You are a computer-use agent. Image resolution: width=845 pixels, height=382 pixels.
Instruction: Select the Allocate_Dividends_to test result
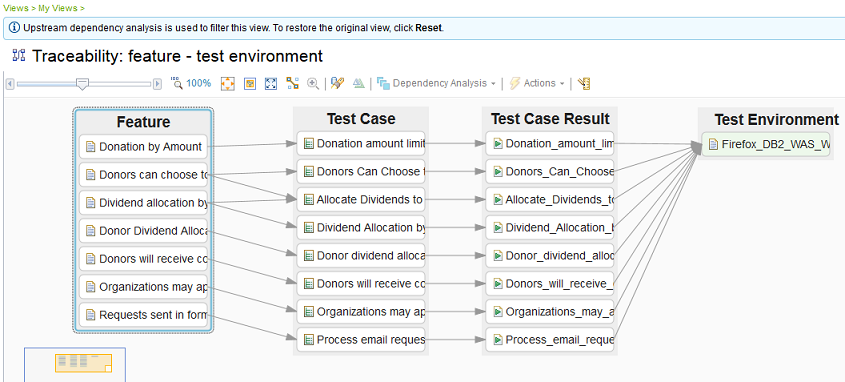(x=550, y=199)
